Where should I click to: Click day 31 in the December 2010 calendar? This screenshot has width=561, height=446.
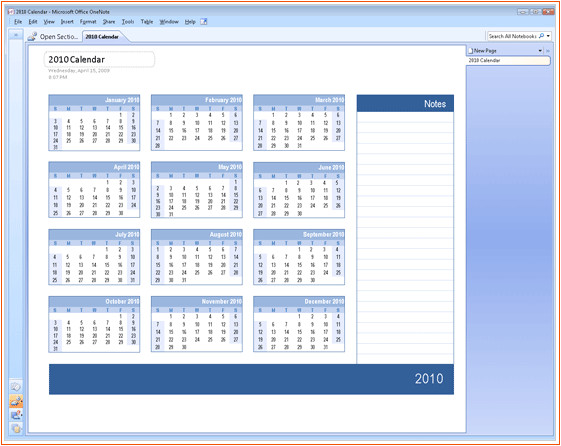pyautogui.click(x=325, y=347)
